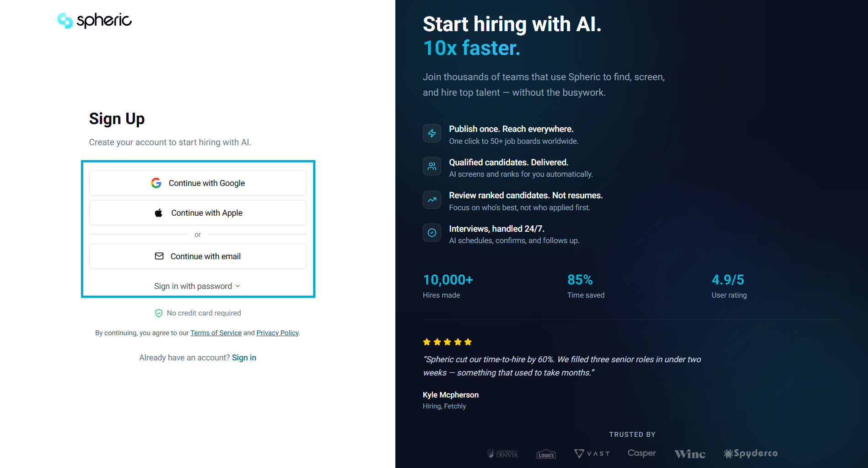Click the lightning bolt publish icon
868x468 pixels.
[x=431, y=133]
